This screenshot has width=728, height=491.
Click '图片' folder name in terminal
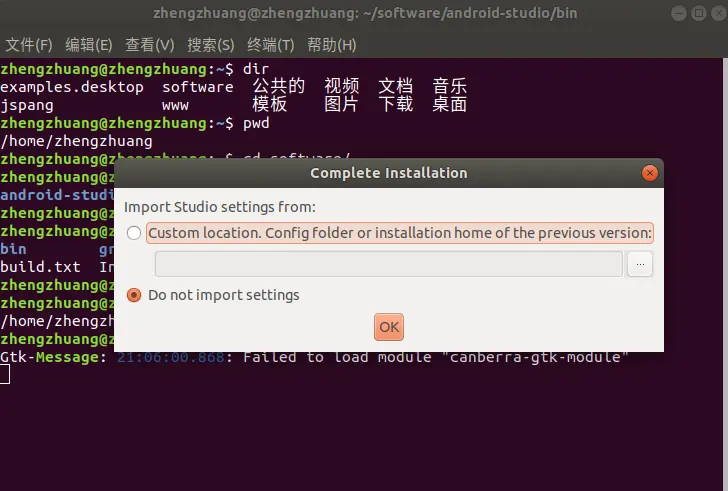click(x=341, y=104)
